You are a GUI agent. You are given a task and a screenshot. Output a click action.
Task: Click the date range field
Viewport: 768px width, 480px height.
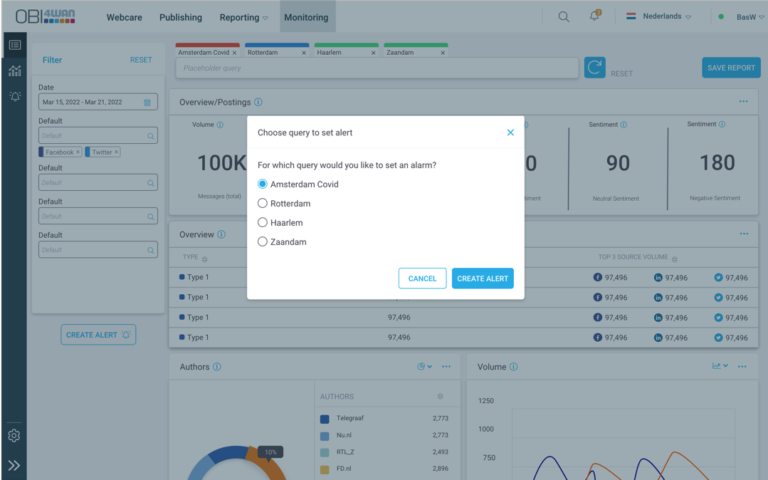(98, 102)
